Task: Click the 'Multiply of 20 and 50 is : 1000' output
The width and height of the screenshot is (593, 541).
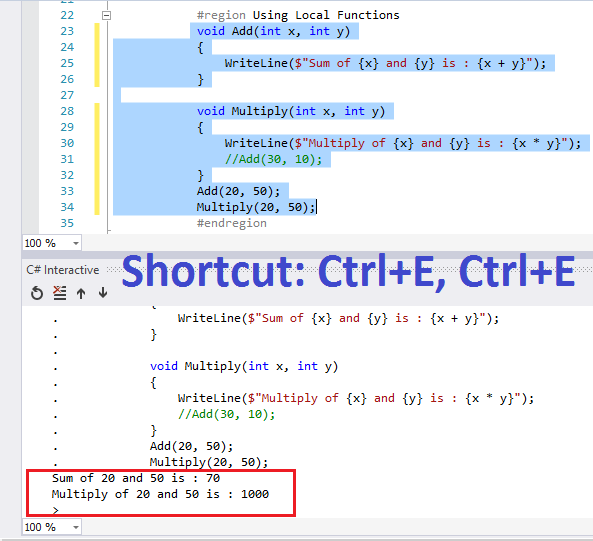Action: pos(160,494)
